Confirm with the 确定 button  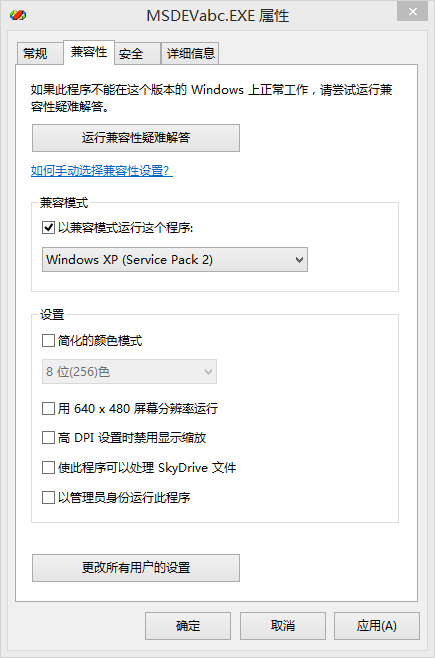(188, 626)
